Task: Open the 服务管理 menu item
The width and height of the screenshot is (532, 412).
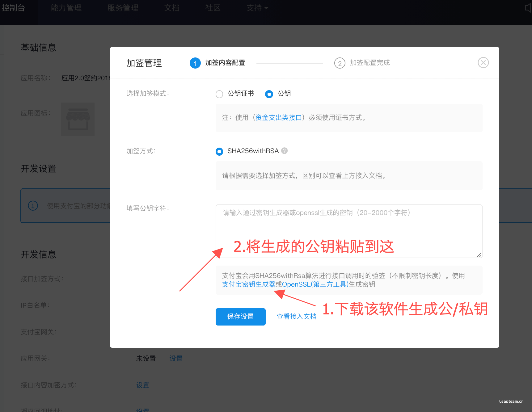Action: click(x=123, y=8)
